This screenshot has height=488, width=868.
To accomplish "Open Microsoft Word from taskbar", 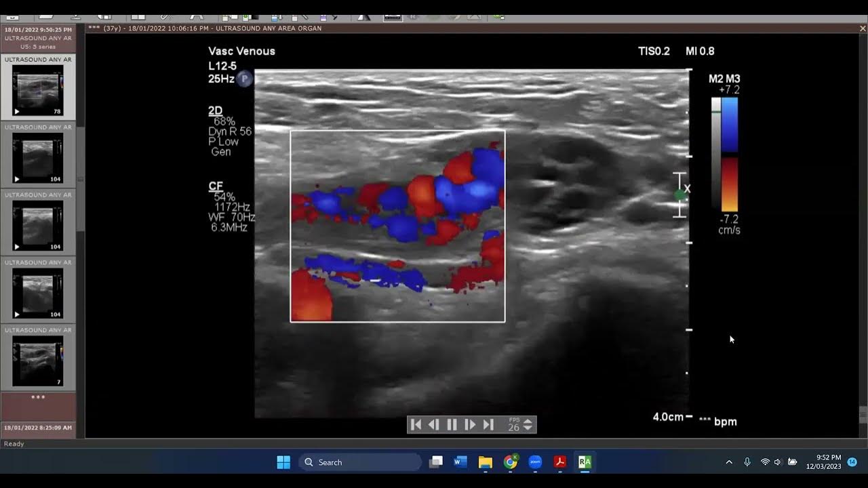I will pyautogui.click(x=460, y=462).
